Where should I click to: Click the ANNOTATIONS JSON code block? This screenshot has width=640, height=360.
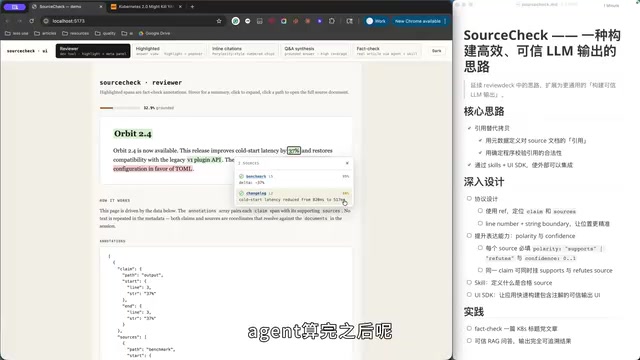click(x=226, y=303)
